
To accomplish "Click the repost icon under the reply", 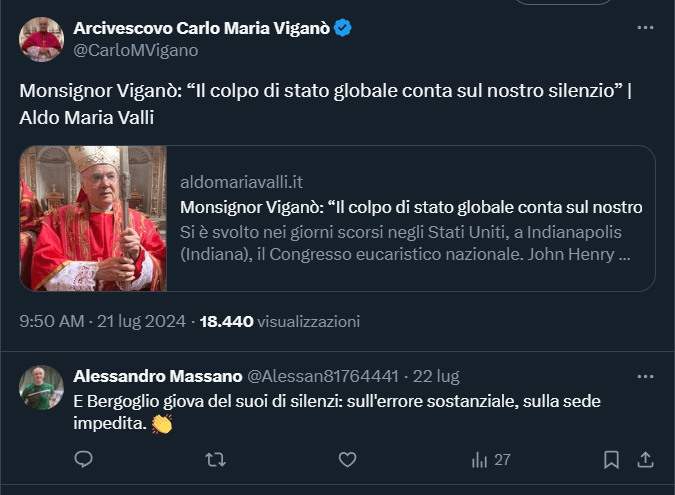I will point(215,459).
